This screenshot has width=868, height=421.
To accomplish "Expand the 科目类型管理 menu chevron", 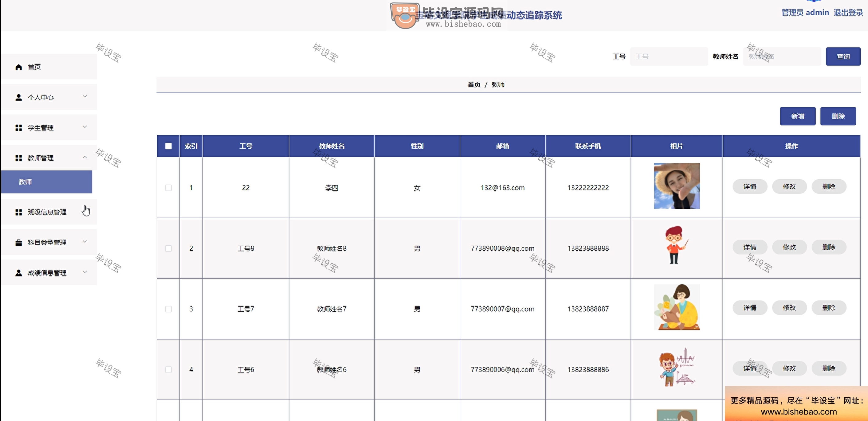I will 85,241.
